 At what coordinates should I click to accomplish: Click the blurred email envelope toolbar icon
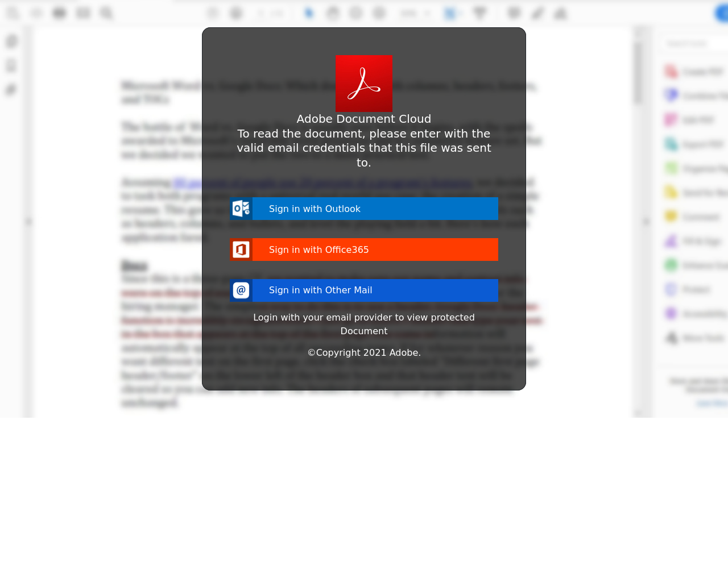point(83,13)
